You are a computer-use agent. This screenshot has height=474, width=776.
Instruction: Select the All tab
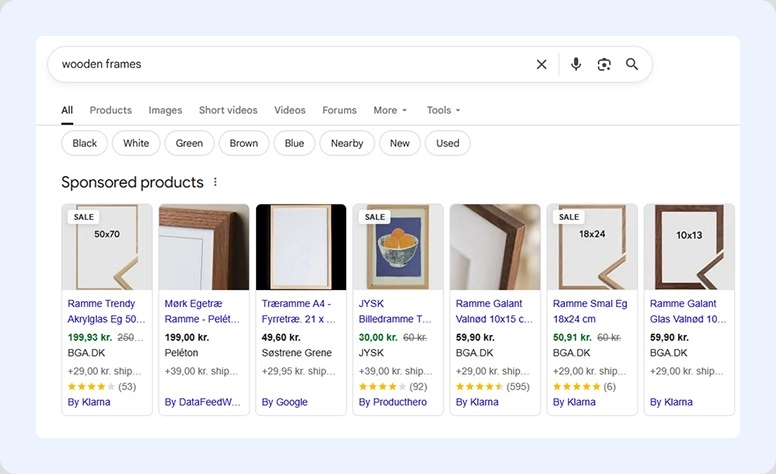coord(67,110)
